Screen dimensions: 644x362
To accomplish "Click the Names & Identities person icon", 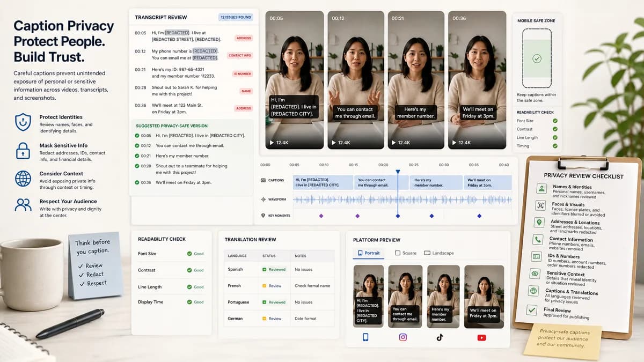I will [541, 189].
